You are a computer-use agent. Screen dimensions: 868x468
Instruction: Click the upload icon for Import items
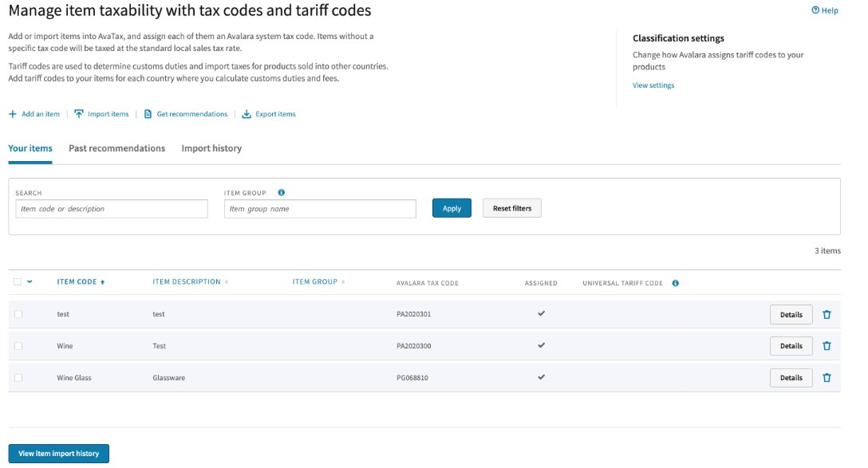coord(79,114)
